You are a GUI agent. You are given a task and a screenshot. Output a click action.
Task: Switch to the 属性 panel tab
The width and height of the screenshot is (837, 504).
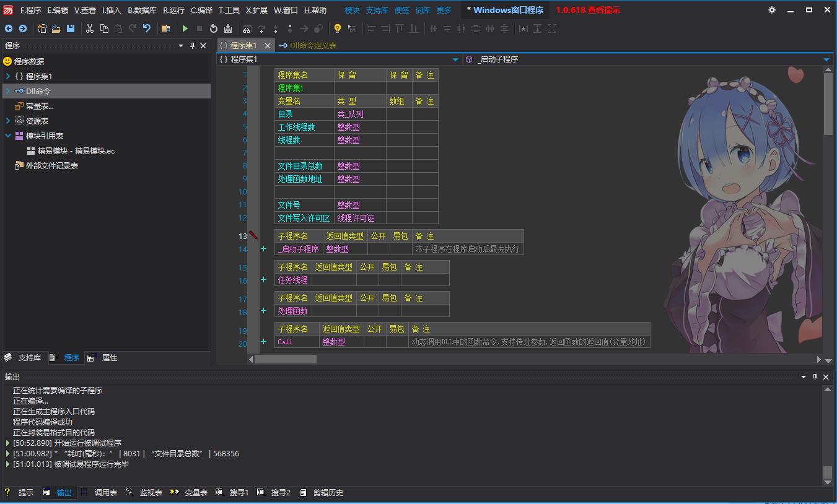103,357
